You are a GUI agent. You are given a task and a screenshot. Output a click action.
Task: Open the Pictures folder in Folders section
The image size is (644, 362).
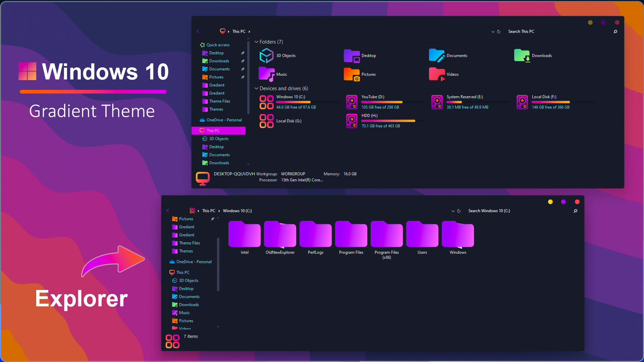pyautogui.click(x=352, y=74)
